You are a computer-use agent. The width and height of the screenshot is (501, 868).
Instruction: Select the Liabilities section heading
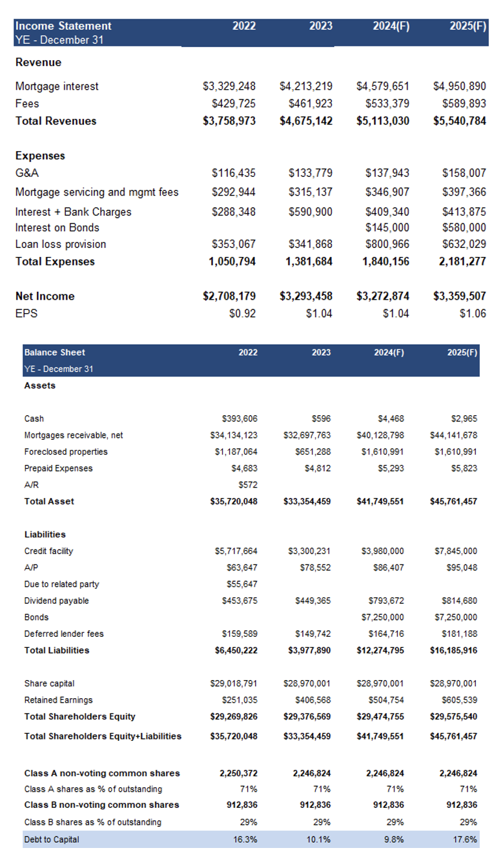(x=45, y=535)
